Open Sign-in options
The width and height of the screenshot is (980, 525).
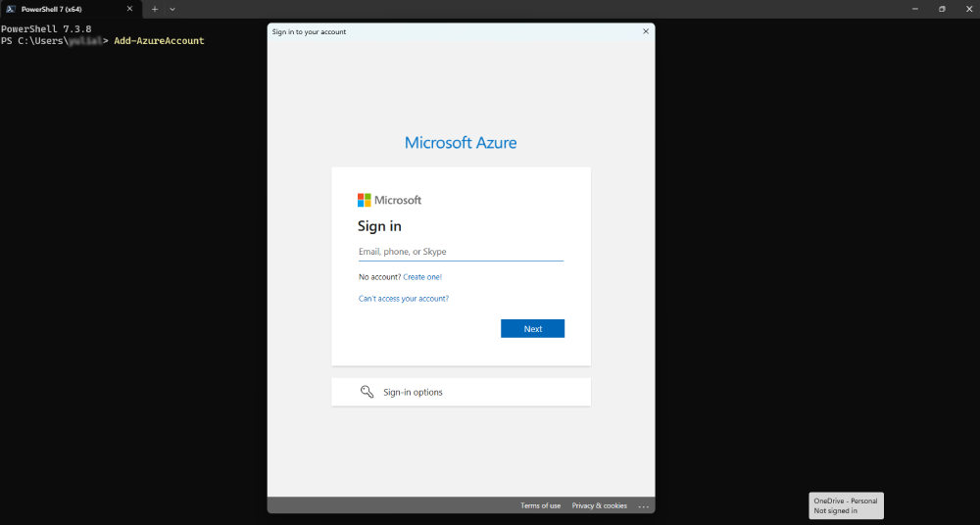[461, 392]
